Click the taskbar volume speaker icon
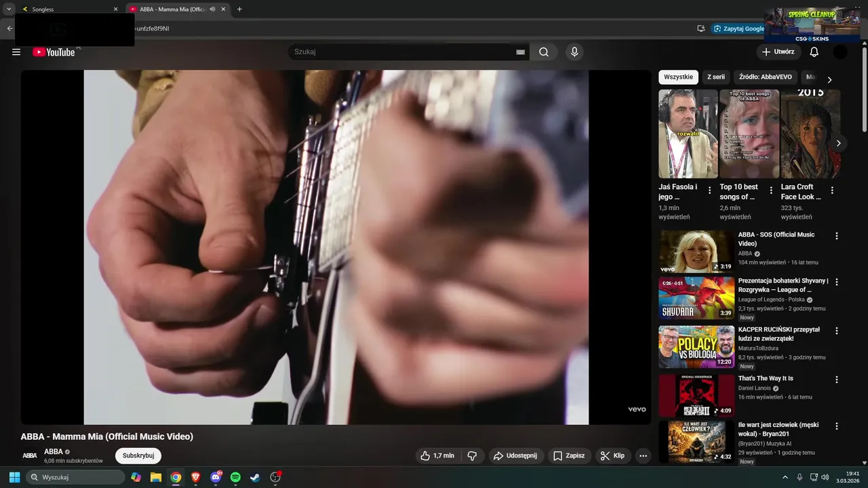868x488 pixels. [x=825, y=477]
